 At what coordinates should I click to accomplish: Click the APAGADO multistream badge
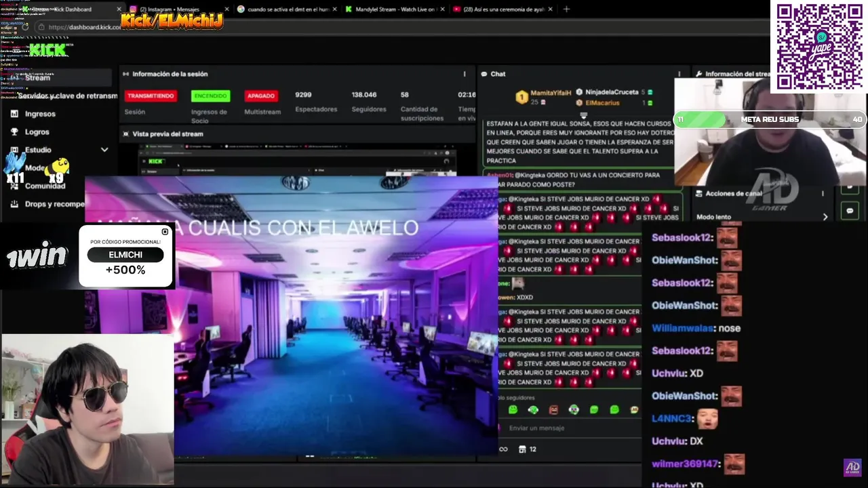[261, 96]
